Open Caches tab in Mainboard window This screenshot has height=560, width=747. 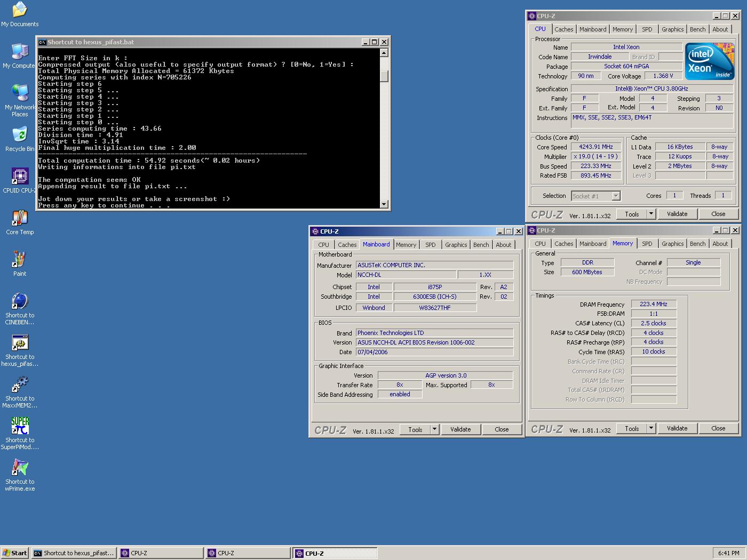(347, 245)
